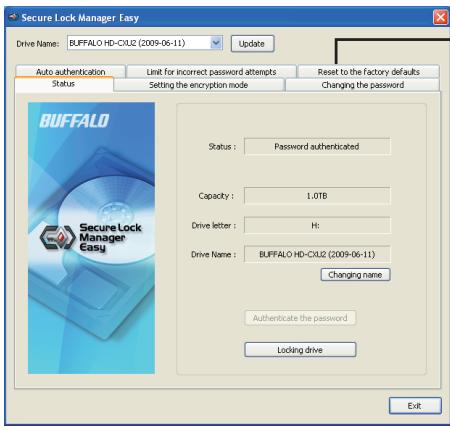The width and height of the screenshot is (450, 426).
Task: Go to Changing the password tab
Action: pyautogui.click(x=363, y=85)
